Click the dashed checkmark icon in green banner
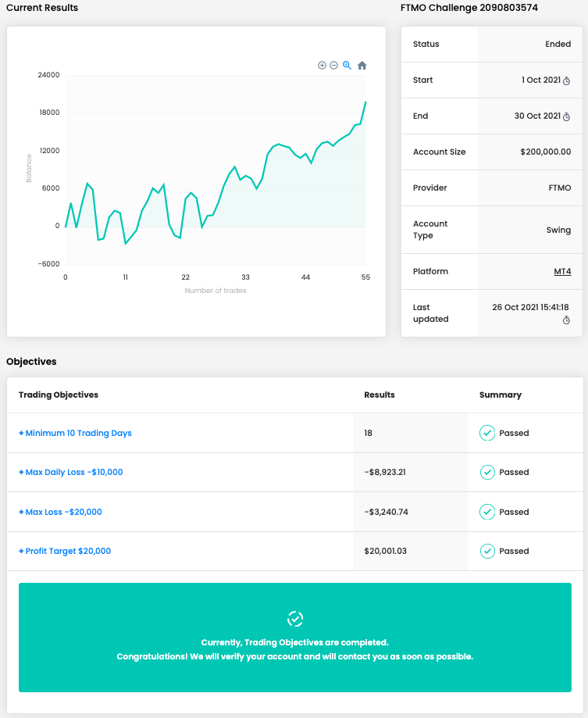Image resolution: width=588 pixels, height=718 pixels. tap(295, 619)
